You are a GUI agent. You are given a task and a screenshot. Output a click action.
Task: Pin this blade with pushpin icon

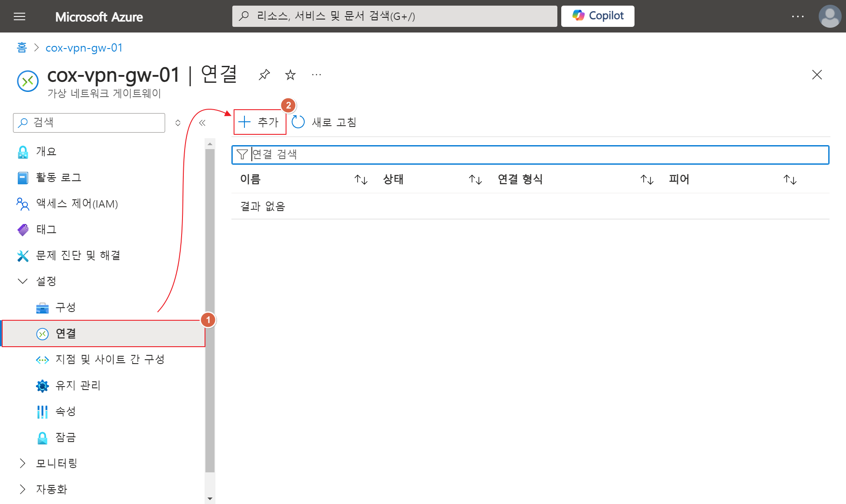[264, 75]
